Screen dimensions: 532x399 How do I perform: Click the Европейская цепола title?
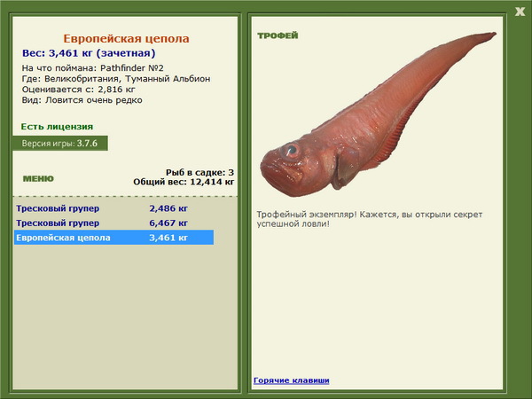click(126, 39)
